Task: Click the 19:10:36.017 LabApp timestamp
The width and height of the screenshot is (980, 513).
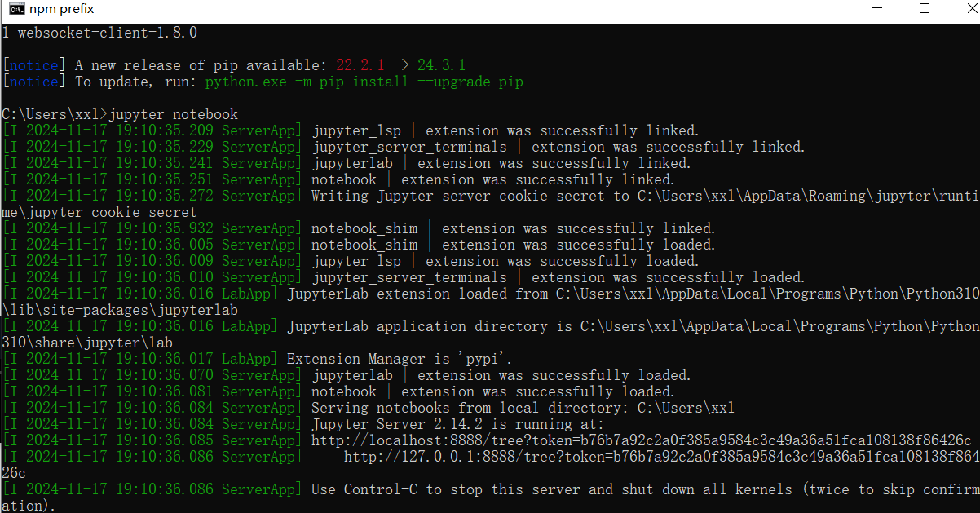Action: tap(139, 359)
